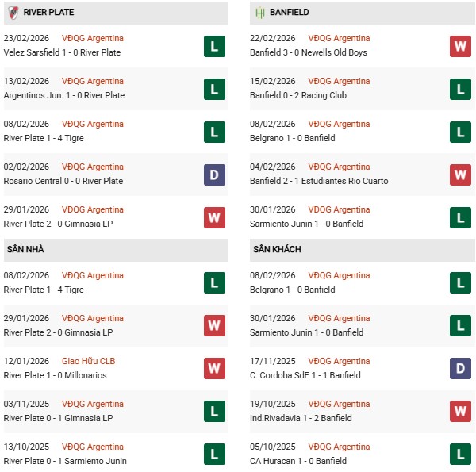Click the D badge for C. Cordoba SdE match
Viewport: 476px width, 472px height.
[x=460, y=369]
